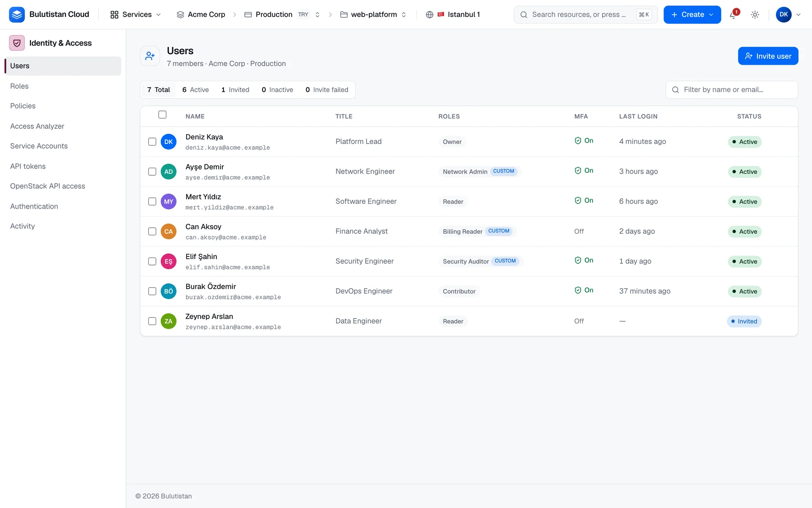812x508 pixels.
Task: Open the notifications bell icon
Action: pos(733,15)
